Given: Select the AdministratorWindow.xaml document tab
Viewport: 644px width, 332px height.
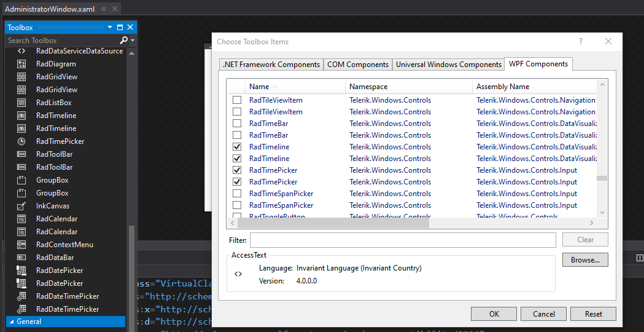Looking at the screenshot, I should coord(49,9).
